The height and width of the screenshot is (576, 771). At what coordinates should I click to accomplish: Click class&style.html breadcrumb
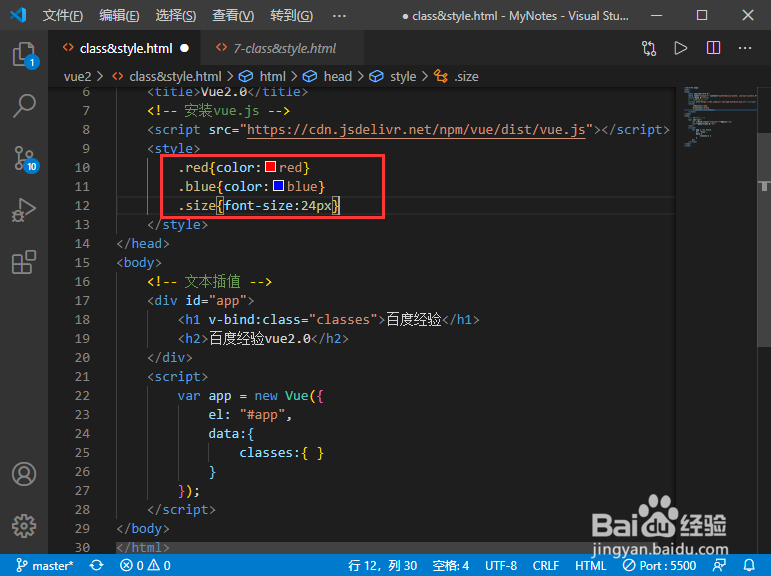tap(175, 77)
